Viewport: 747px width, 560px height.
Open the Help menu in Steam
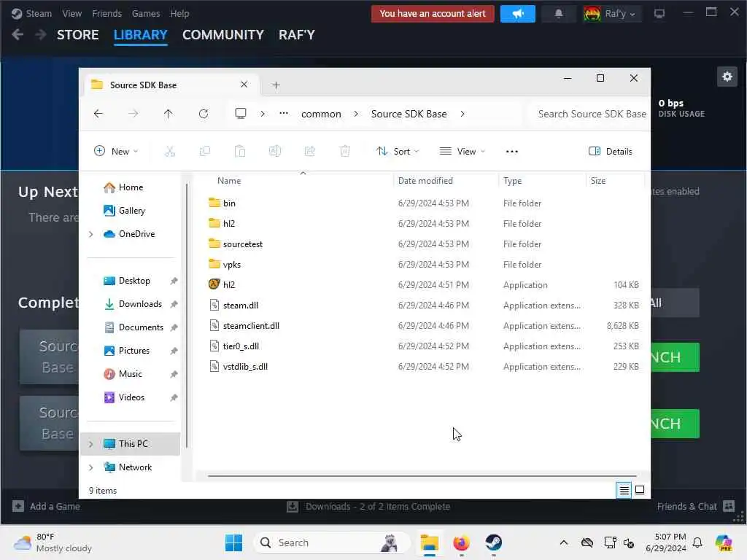pos(179,13)
